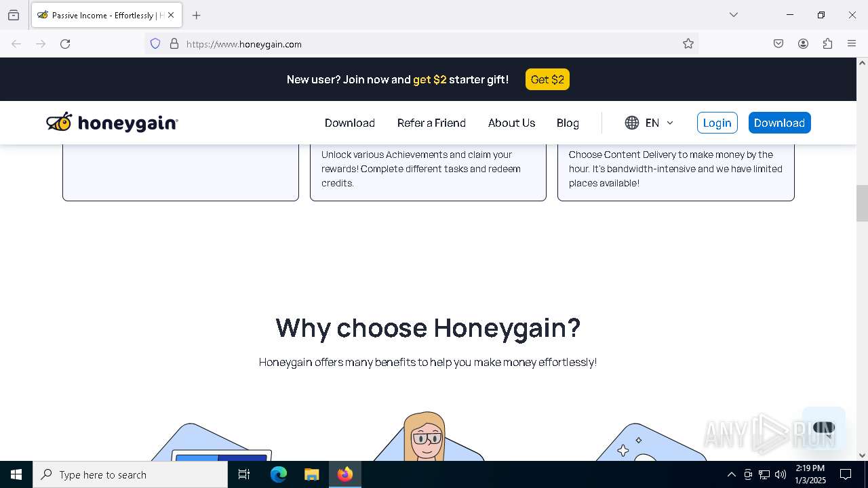Open the Download nav item
Image resolution: width=868 pixels, height=488 pixels.
click(350, 123)
